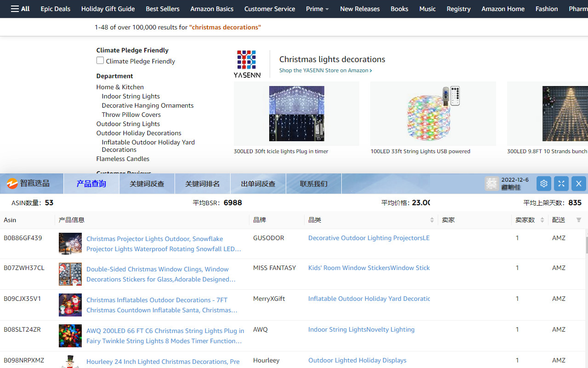Click the YASENN brand logo
Image resolution: width=588 pixels, height=368 pixels.
pos(247,61)
